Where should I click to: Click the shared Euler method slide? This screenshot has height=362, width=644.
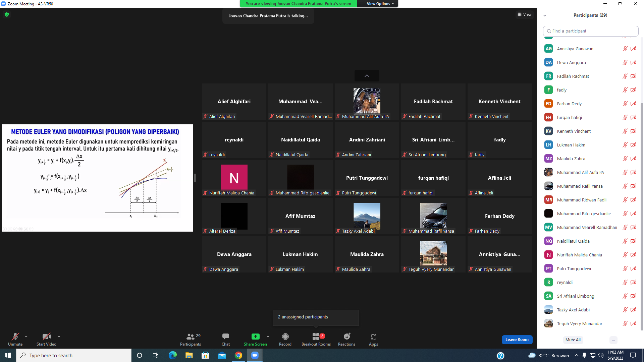point(98,178)
